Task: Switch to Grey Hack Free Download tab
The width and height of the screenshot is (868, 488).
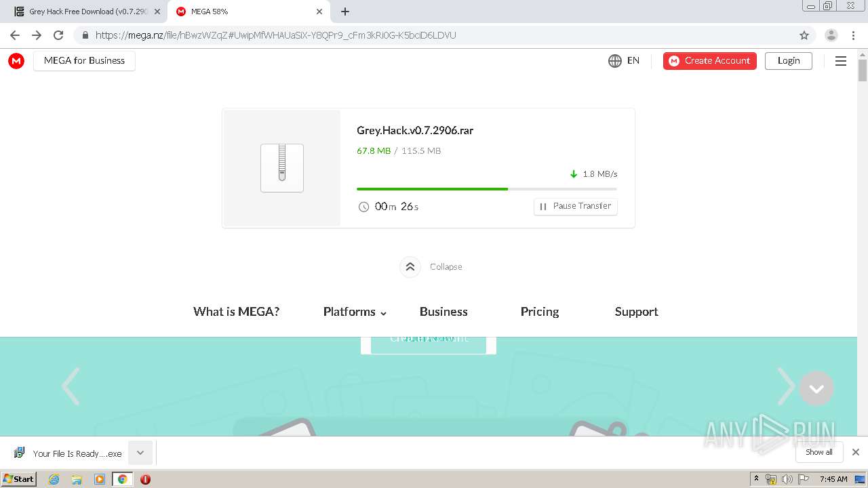Action: coord(87,12)
